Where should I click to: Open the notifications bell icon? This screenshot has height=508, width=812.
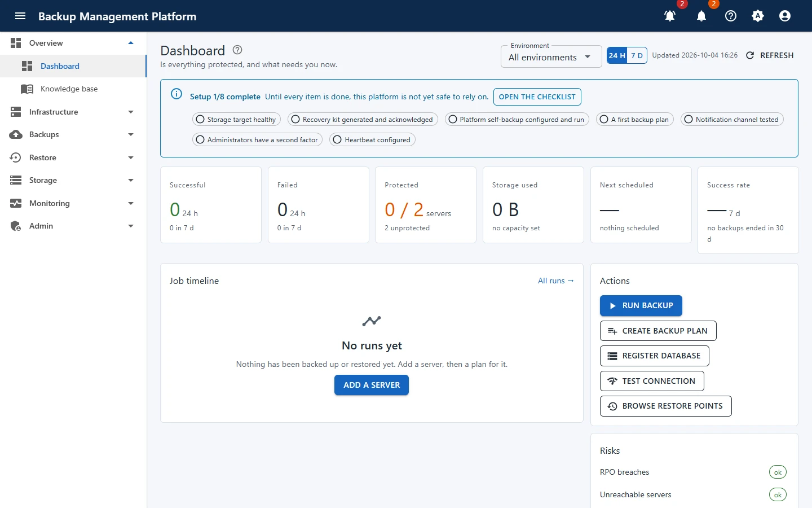tap(701, 16)
